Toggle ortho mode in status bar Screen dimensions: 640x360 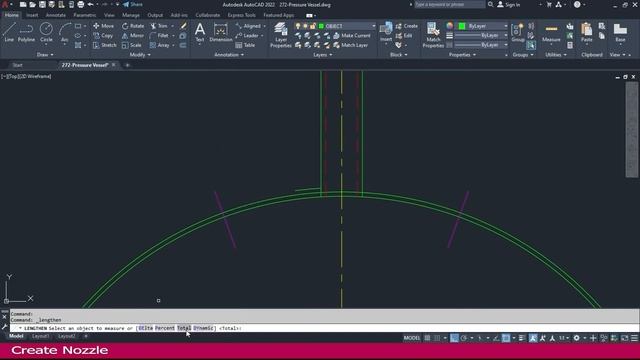[x=454, y=338]
